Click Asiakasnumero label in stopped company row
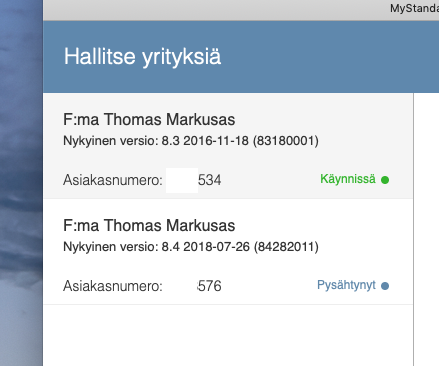This screenshot has height=366, width=439. coord(113,286)
